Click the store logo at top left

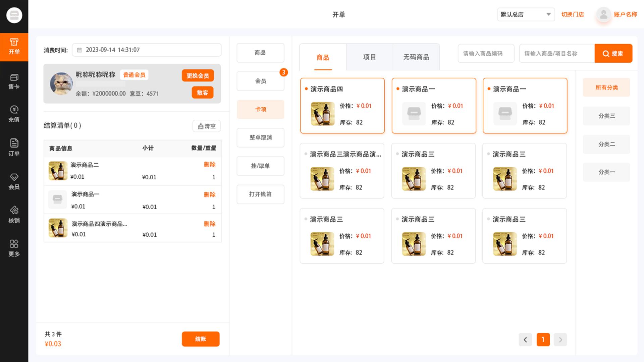(x=14, y=15)
